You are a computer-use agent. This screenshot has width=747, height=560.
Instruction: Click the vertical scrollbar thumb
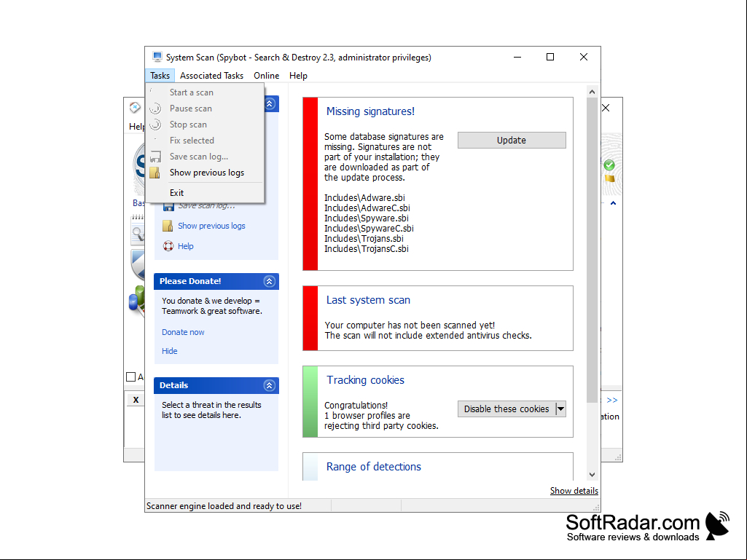click(x=592, y=250)
